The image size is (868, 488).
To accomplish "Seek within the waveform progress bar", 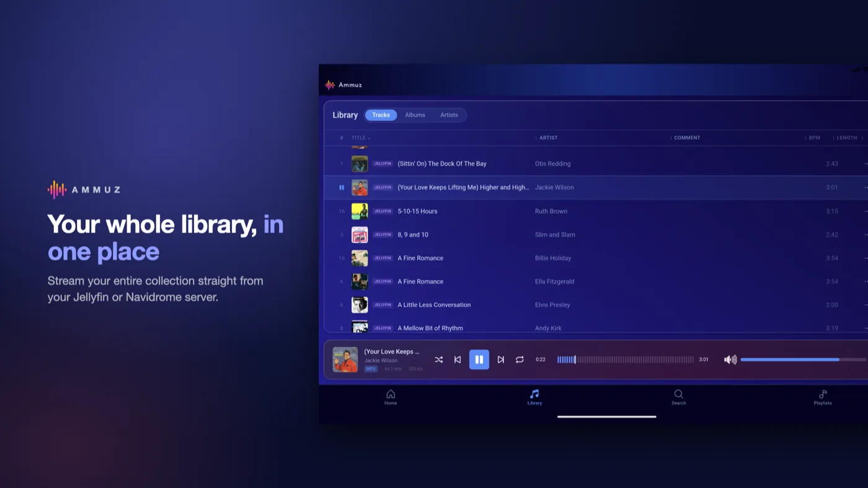I will click(625, 360).
